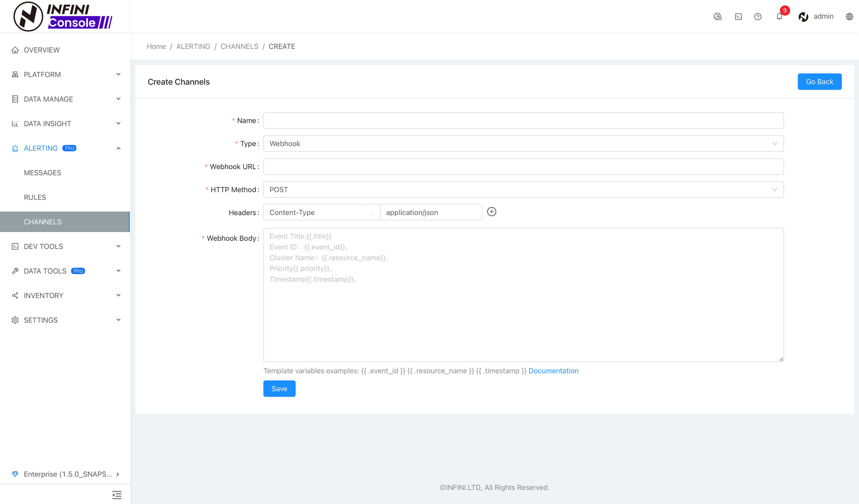The height and width of the screenshot is (504, 859).
Task: Click the DATA TOOLS wrench icon
Action: [15, 271]
